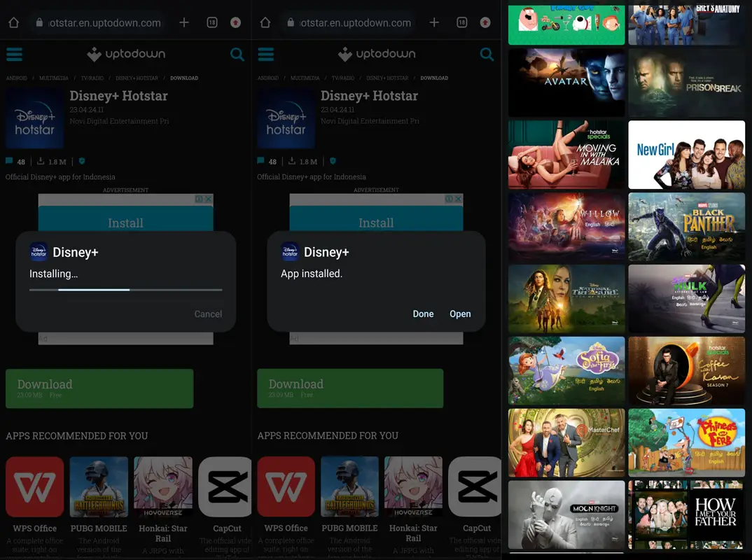Open She-Hulk thumbnail
The width and height of the screenshot is (752, 560).
point(687,299)
